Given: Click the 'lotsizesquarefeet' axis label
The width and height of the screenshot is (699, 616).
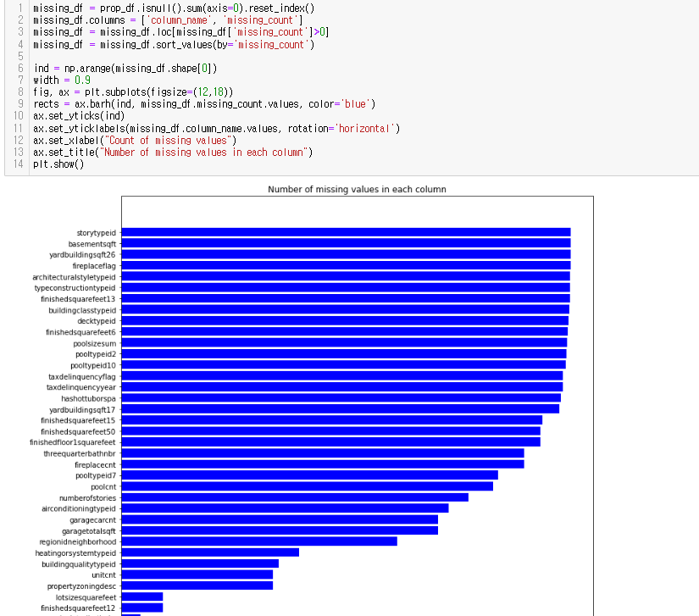Looking at the screenshot, I should tap(86, 597).
